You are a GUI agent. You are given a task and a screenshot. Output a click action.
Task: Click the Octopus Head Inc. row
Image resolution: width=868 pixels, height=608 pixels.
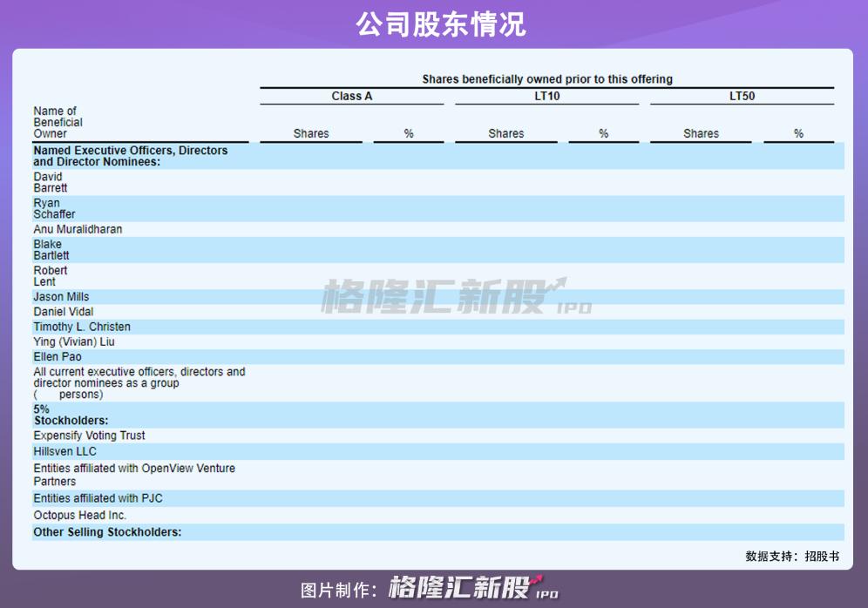[x=437, y=515]
